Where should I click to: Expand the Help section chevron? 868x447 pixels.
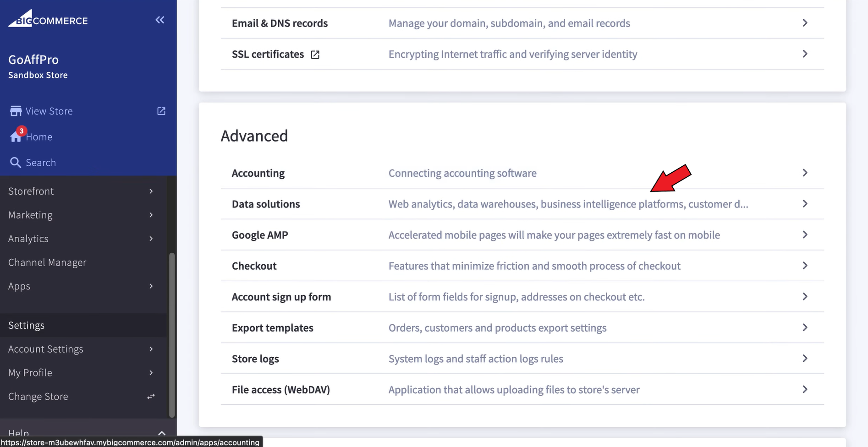click(x=161, y=433)
